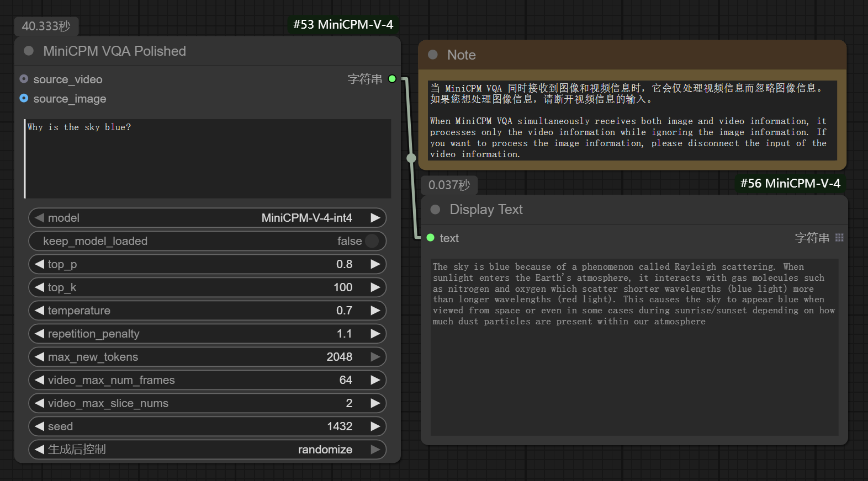868x481 pixels.
Task: Click the temperature value 0.7
Action: [345, 311]
